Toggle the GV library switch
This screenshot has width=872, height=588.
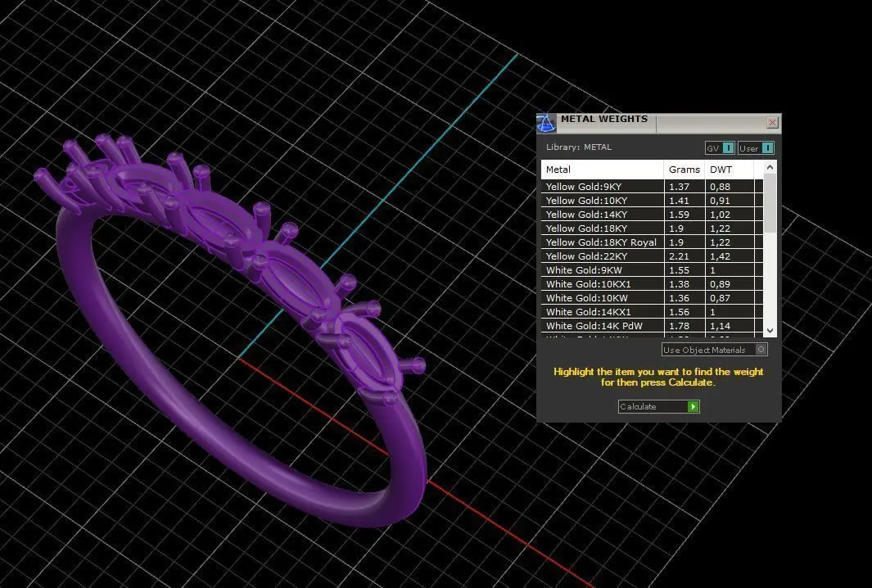[720, 148]
